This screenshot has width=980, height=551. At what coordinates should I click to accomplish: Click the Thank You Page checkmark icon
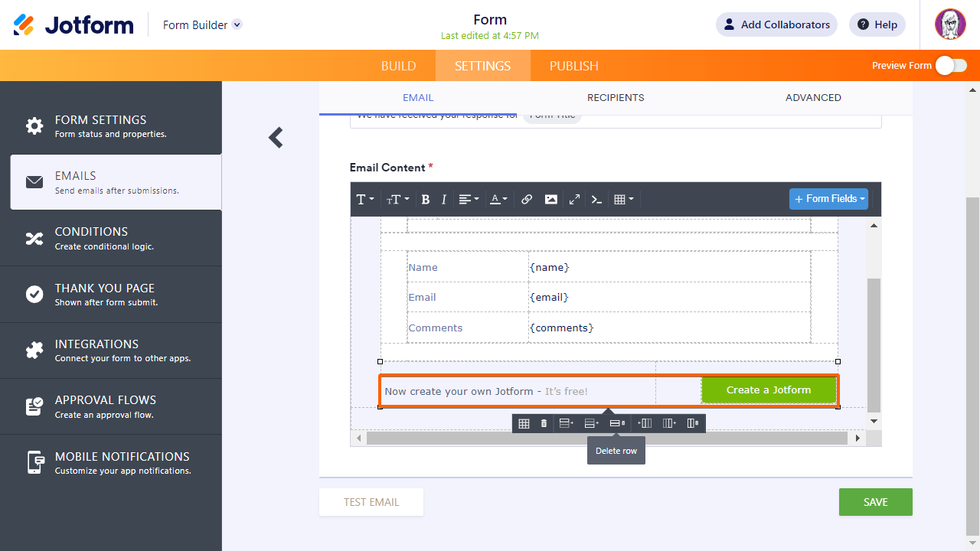pyautogui.click(x=34, y=295)
